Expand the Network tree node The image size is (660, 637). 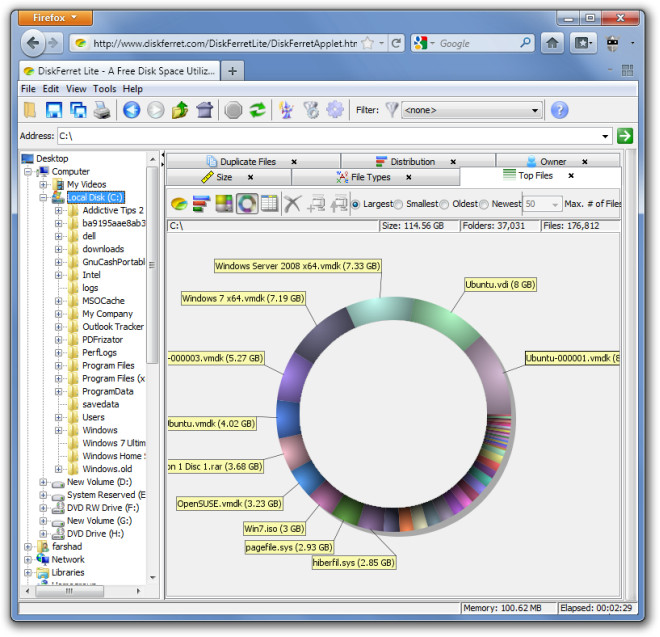tap(28, 560)
